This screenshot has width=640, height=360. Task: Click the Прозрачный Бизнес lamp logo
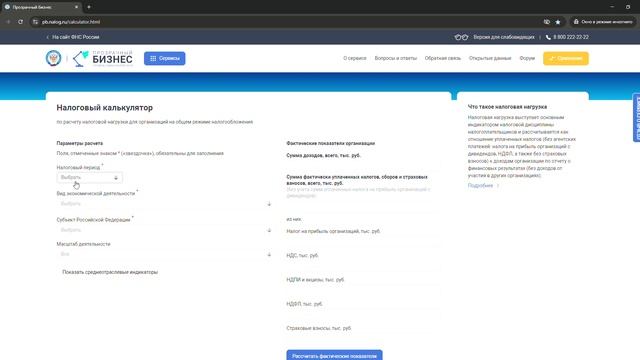[x=103, y=58]
